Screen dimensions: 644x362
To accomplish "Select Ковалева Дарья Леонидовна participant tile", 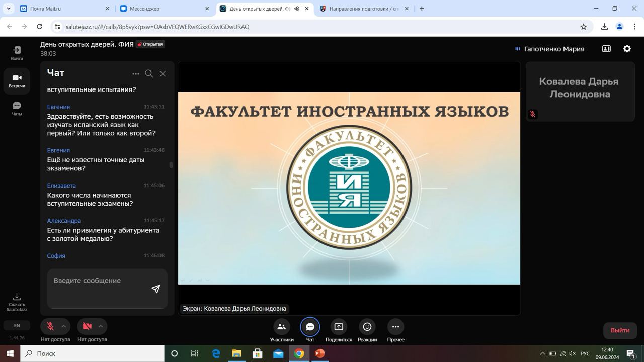I will tap(580, 92).
